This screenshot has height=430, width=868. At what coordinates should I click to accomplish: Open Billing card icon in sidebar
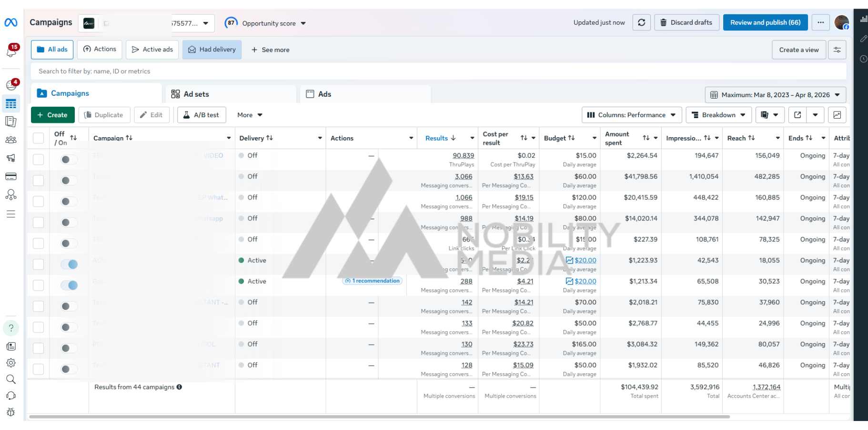11,176
